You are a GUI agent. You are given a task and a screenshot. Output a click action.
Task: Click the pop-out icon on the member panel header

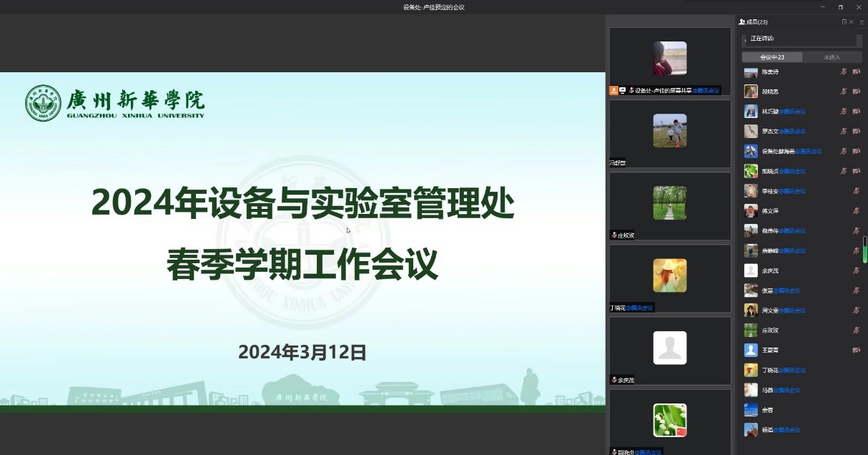pyautogui.click(x=844, y=22)
